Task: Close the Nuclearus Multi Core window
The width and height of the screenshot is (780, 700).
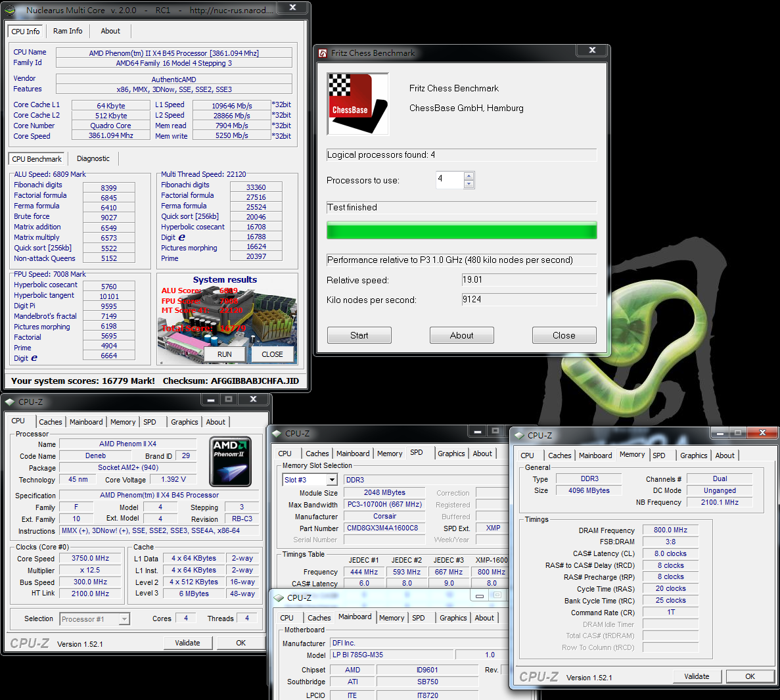Action: 293,7
